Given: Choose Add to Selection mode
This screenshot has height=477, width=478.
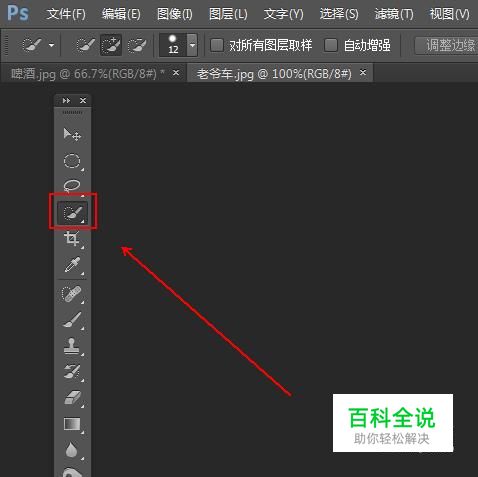Looking at the screenshot, I should pyautogui.click(x=111, y=45).
